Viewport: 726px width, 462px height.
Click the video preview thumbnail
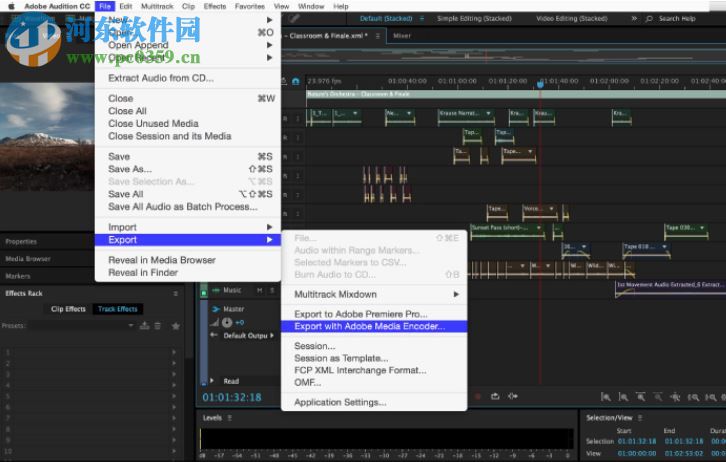[x=47, y=137]
